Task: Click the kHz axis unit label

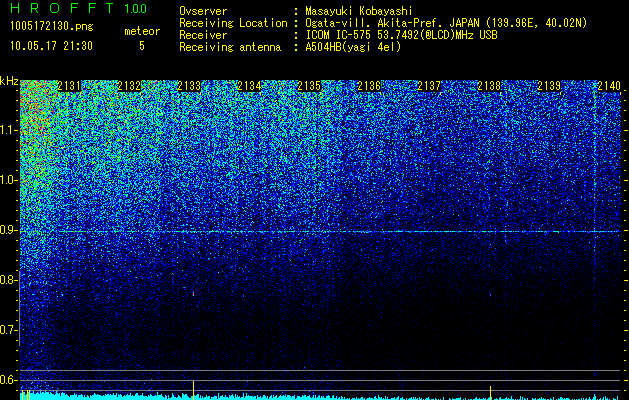Action: click(x=9, y=81)
